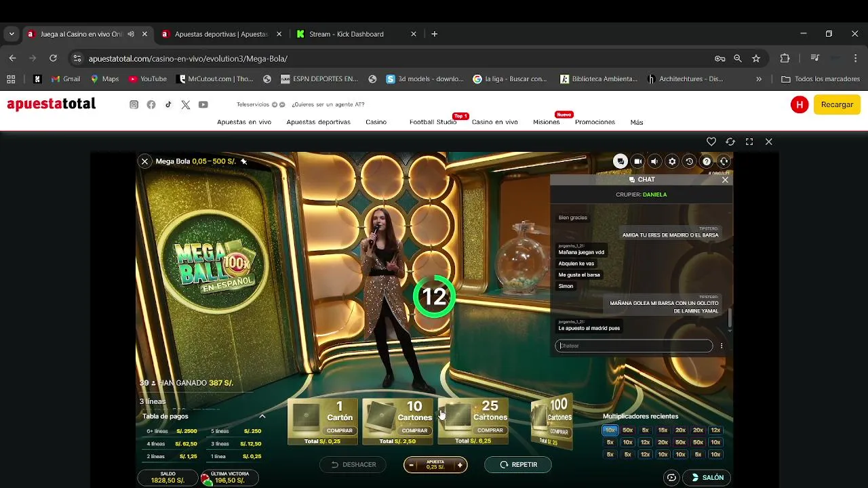Open the game history clock icon

click(690, 161)
